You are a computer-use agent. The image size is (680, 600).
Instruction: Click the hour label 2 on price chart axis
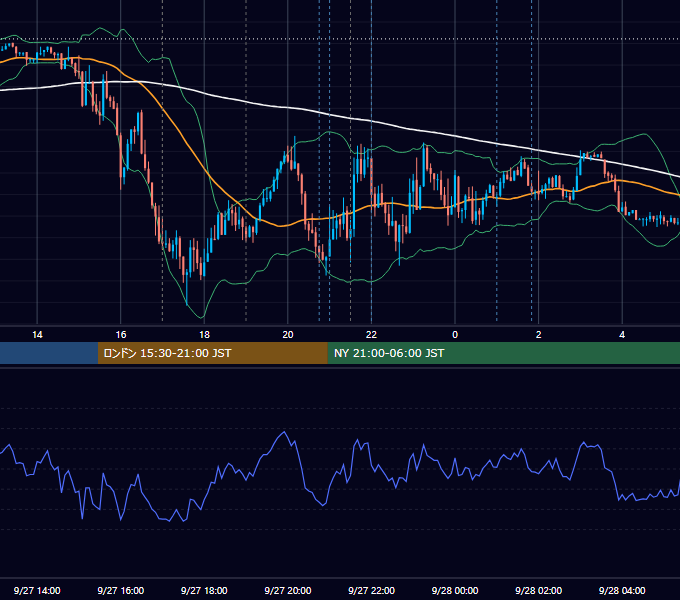click(x=539, y=335)
